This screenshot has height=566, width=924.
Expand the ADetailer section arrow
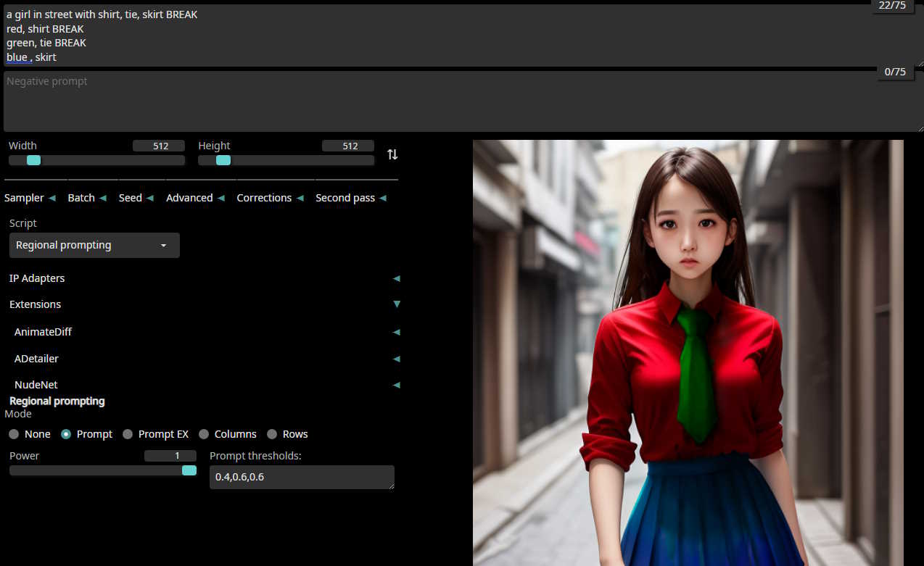pyautogui.click(x=396, y=359)
